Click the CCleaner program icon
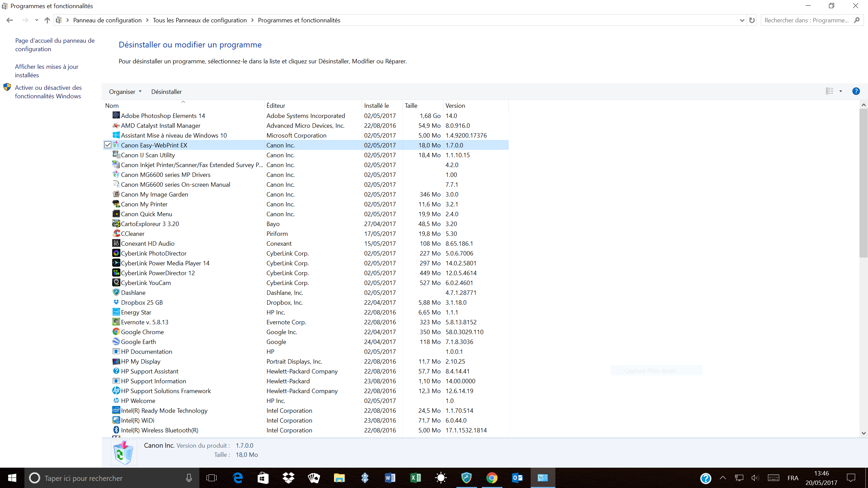Image resolution: width=868 pixels, height=488 pixels. coord(116,233)
